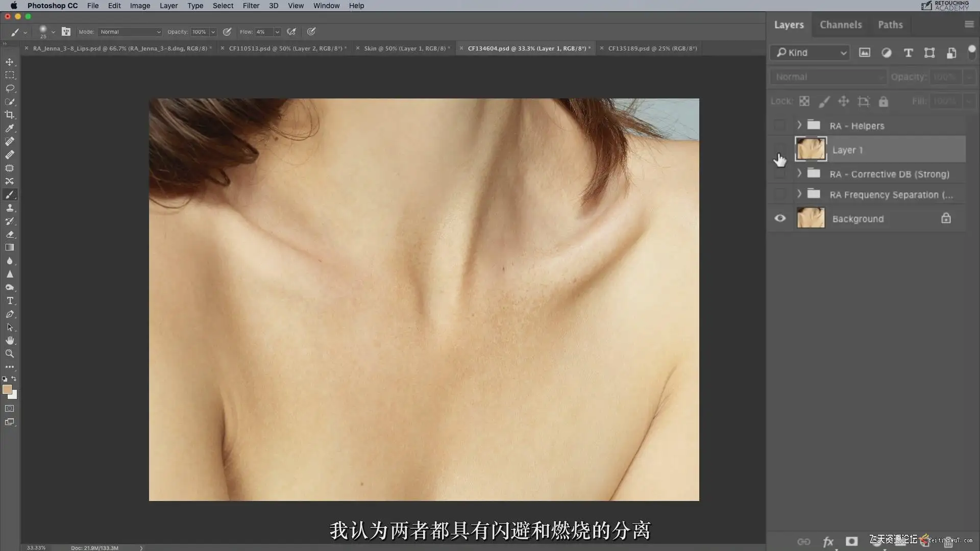
Task: Toggle visibility of RA Frequency Separation group
Action: click(x=780, y=194)
